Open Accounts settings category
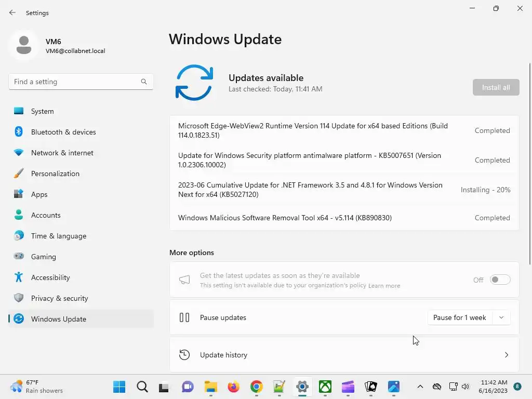This screenshot has width=532, height=399. coord(81,215)
